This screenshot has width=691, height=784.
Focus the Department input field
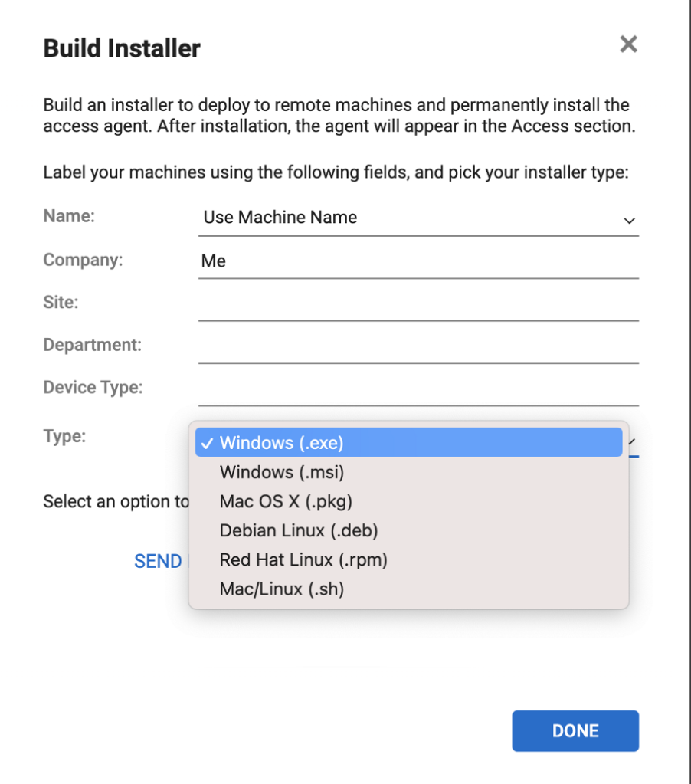[418, 346]
